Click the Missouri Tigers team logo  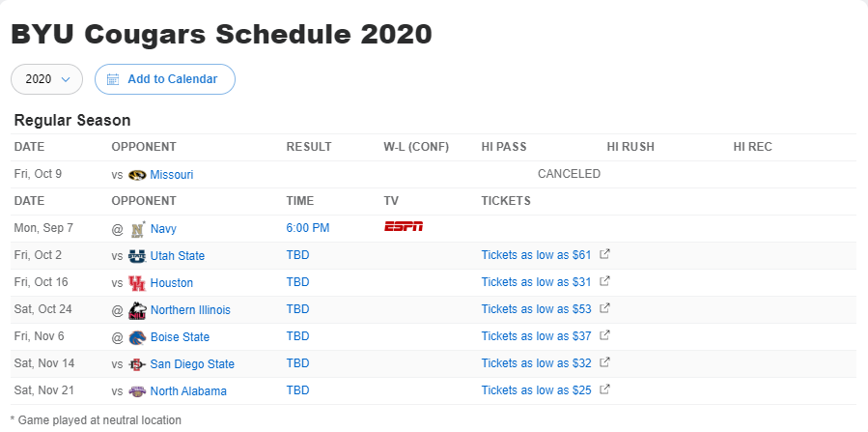click(137, 175)
